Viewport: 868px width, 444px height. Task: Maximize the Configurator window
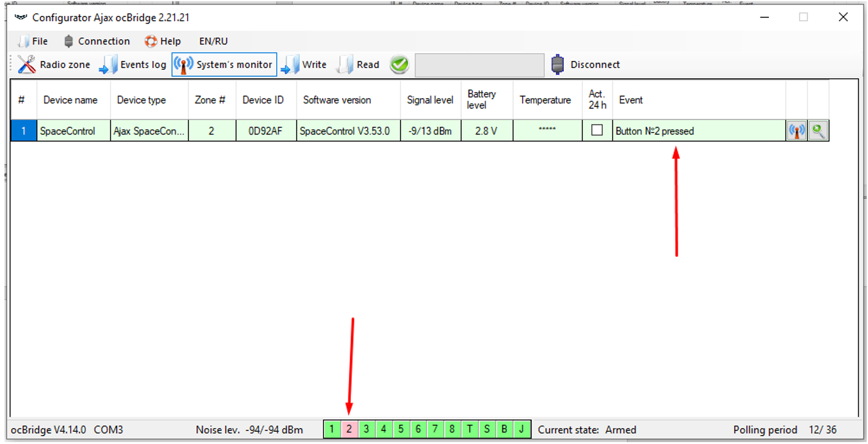(803, 17)
